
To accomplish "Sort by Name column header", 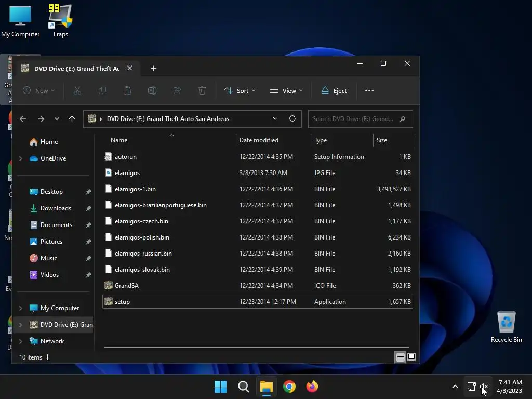I will click(119, 140).
